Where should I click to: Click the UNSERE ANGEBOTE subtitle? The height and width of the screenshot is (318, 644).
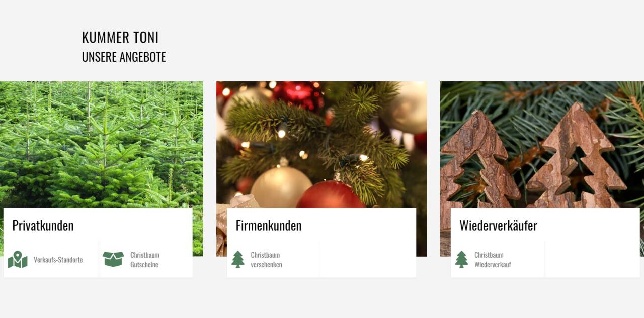click(x=124, y=57)
